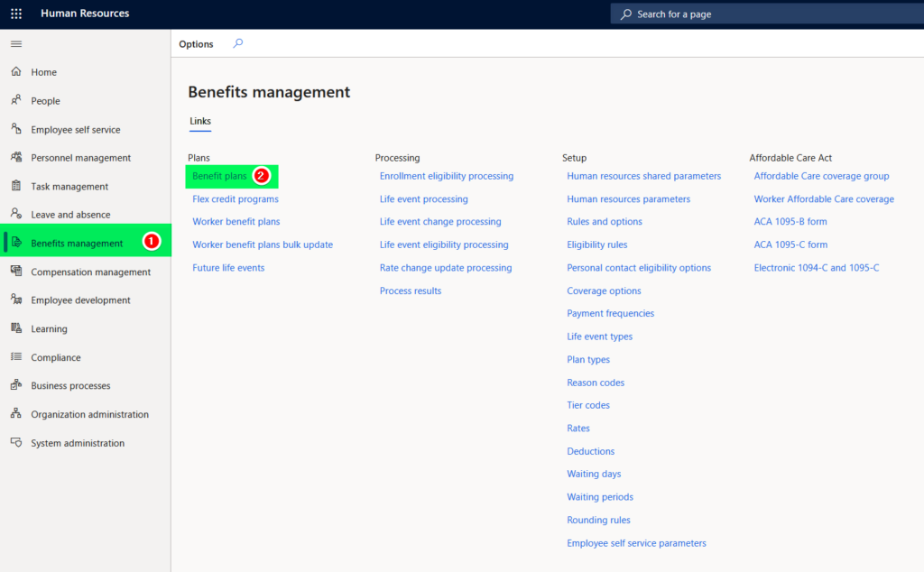Open Compensation management label

tap(91, 272)
